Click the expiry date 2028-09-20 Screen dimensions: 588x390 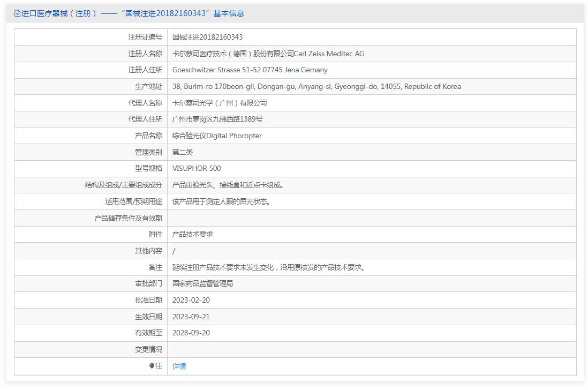click(191, 333)
